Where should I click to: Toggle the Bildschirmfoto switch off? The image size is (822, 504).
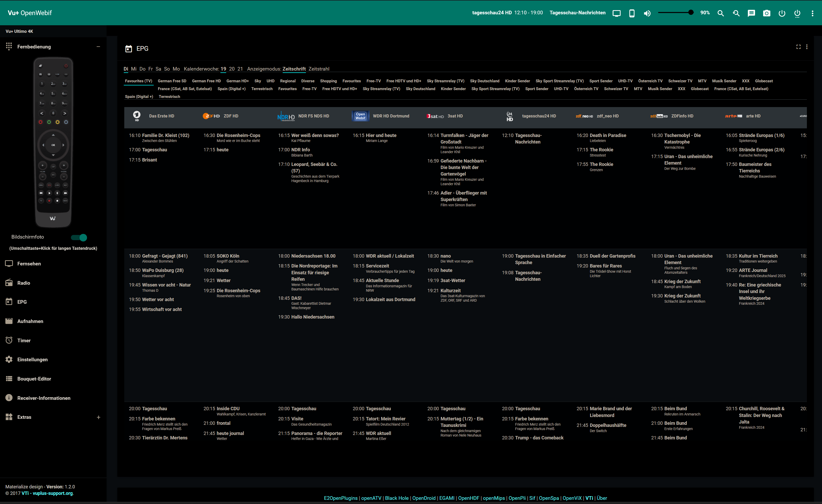[79, 237]
